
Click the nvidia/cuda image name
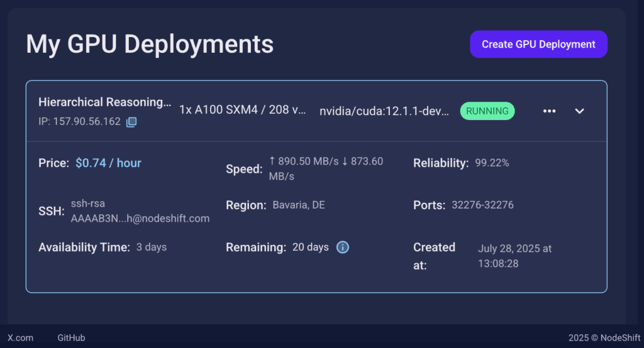pyautogui.click(x=384, y=111)
